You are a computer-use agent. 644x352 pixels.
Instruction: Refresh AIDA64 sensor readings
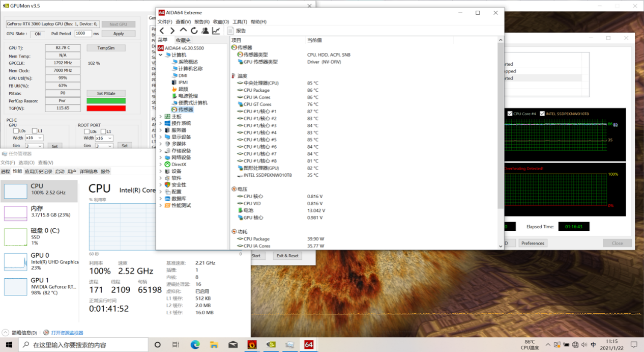click(x=194, y=31)
